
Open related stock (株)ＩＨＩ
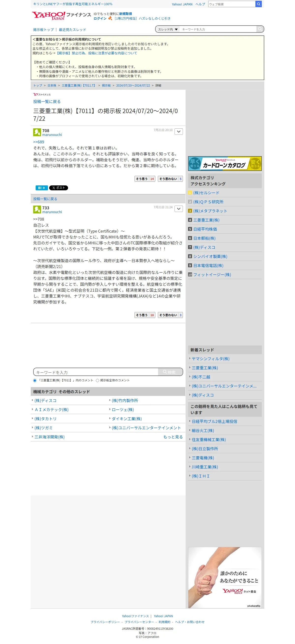201,476
